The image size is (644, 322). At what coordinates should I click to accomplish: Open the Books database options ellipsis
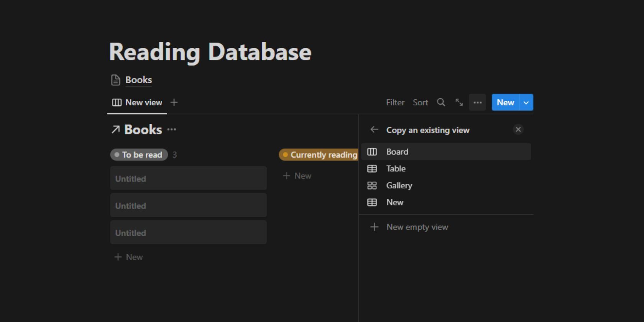coord(172,130)
